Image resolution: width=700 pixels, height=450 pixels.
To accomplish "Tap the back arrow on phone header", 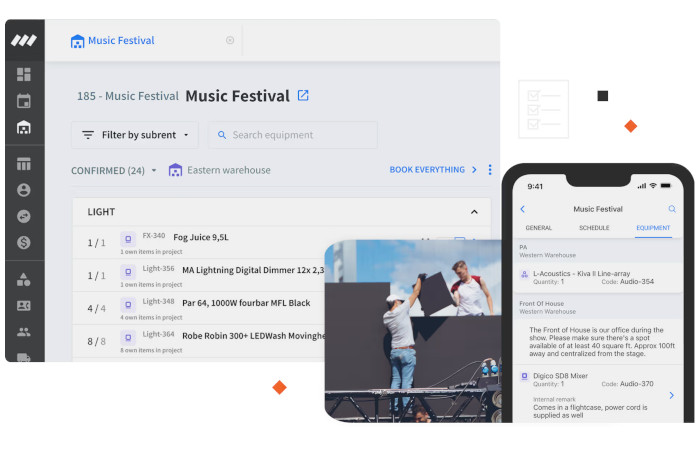I will [523, 209].
